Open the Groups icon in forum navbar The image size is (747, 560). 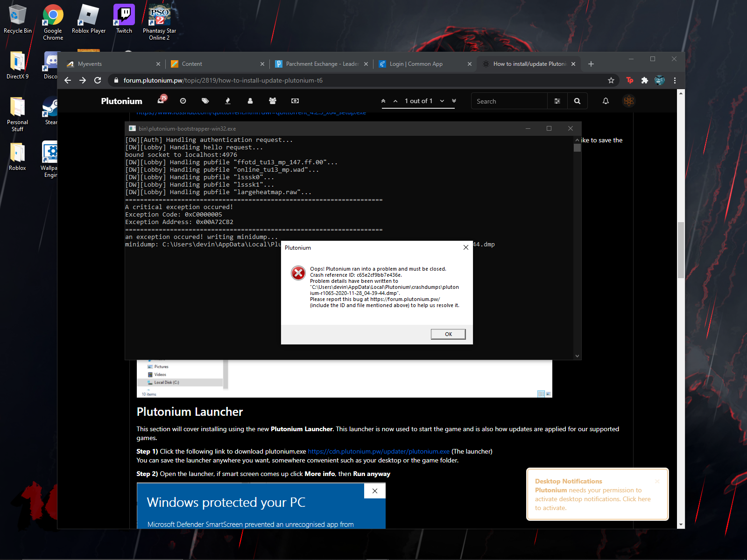coord(273,101)
